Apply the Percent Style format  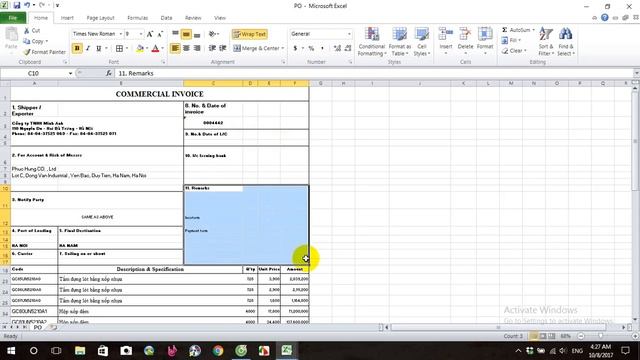coord(311,48)
